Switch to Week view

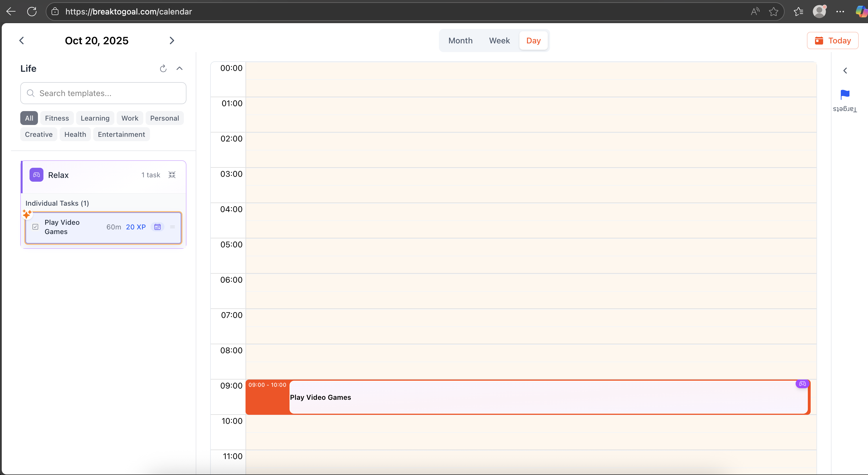point(499,40)
